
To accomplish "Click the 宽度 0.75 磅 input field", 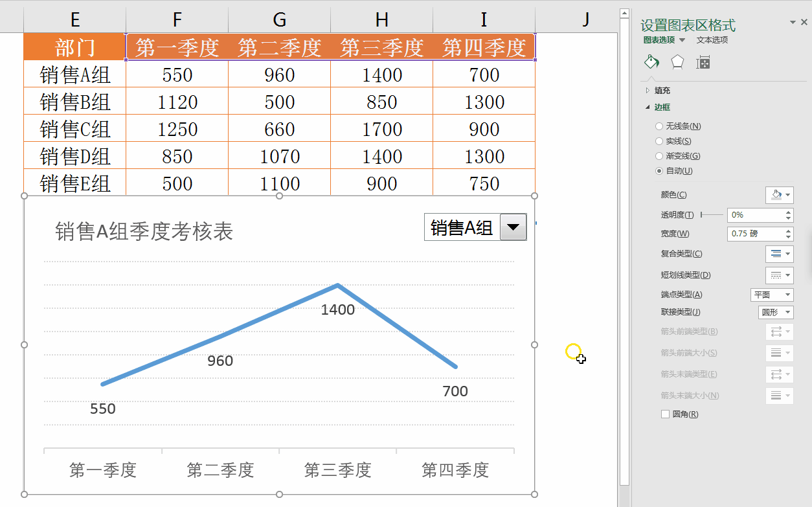I will 755,234.
